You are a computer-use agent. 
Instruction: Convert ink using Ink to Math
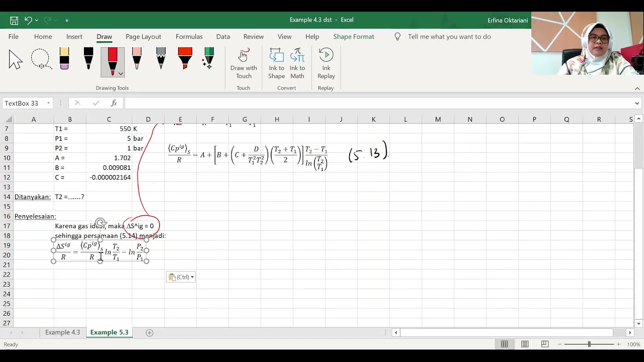pyautogui.click(x=297, y=64)
